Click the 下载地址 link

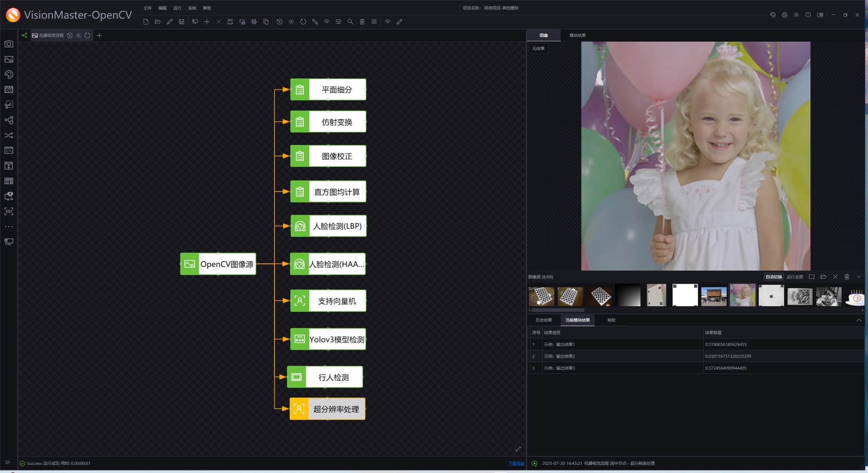click(x=516, y=464)
